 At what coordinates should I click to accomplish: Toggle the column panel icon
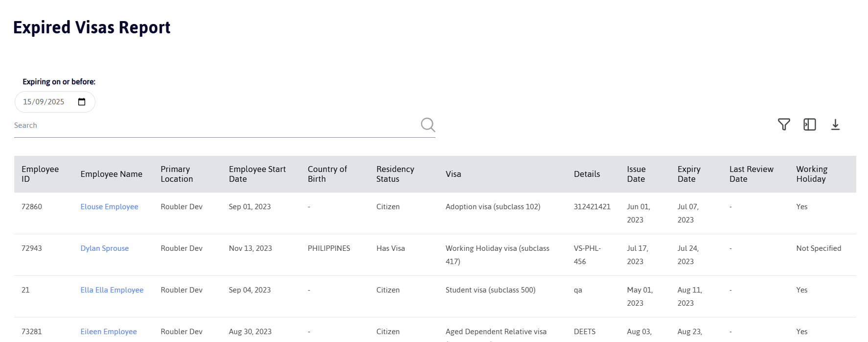click(x=810, y=124)
